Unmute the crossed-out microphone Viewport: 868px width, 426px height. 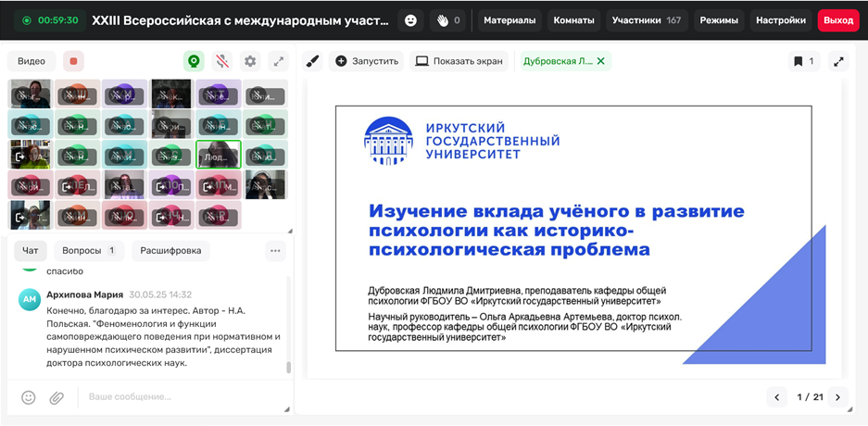pyautogui.click(x=222, y=61)
